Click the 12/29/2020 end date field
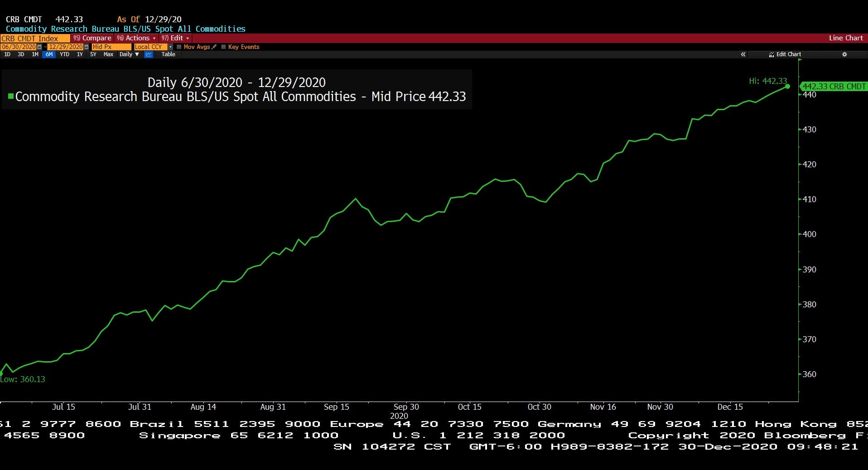The height and width of the screenshot is (470, 868). 66,47
